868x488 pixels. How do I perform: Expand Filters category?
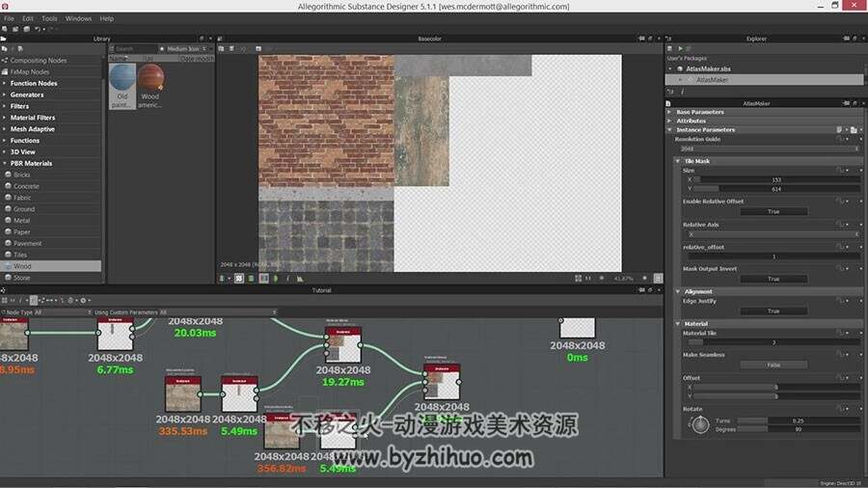click(x=5, y=106)
